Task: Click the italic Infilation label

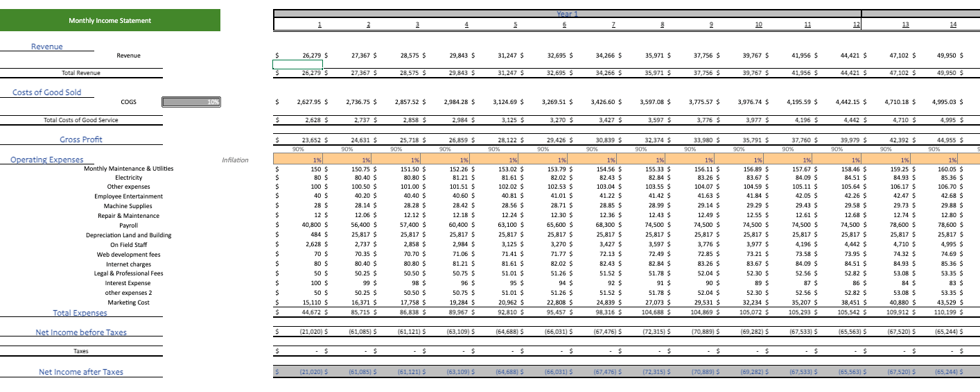Action: point(235,160)
